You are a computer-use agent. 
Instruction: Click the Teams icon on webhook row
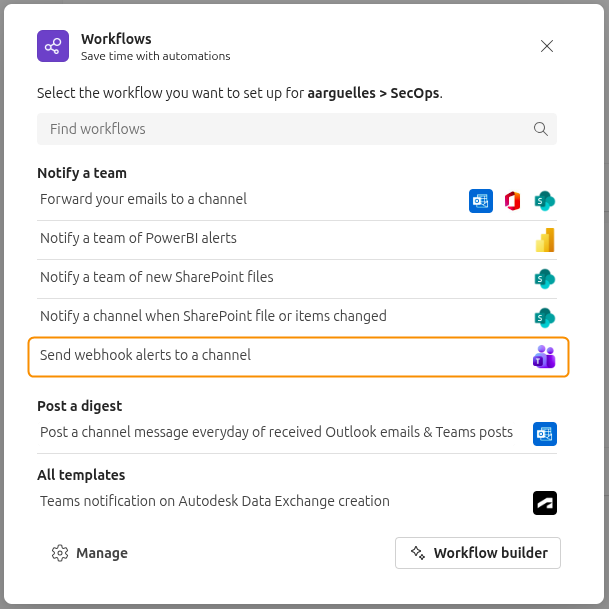tap(544, 357)
